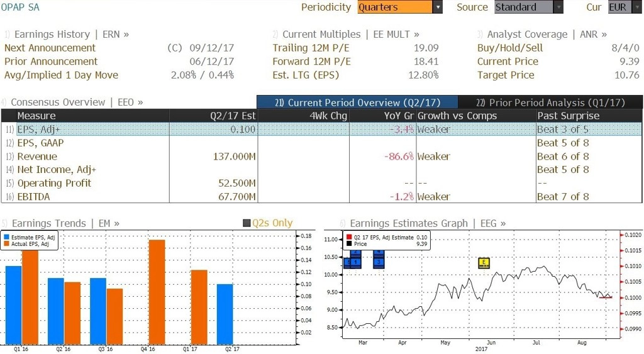Click blue event marker labeled 3
The image size is (644, 354).
(x=379, y=262)
